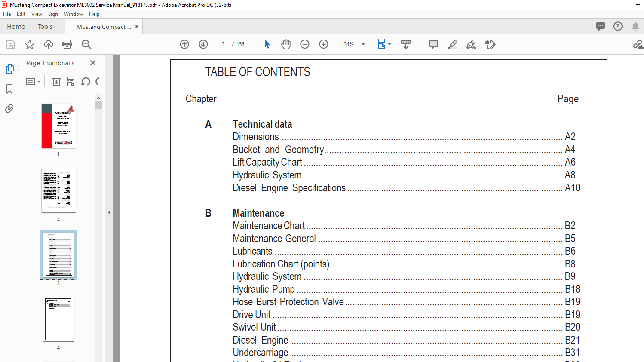Open the View menu

point(37,14)
